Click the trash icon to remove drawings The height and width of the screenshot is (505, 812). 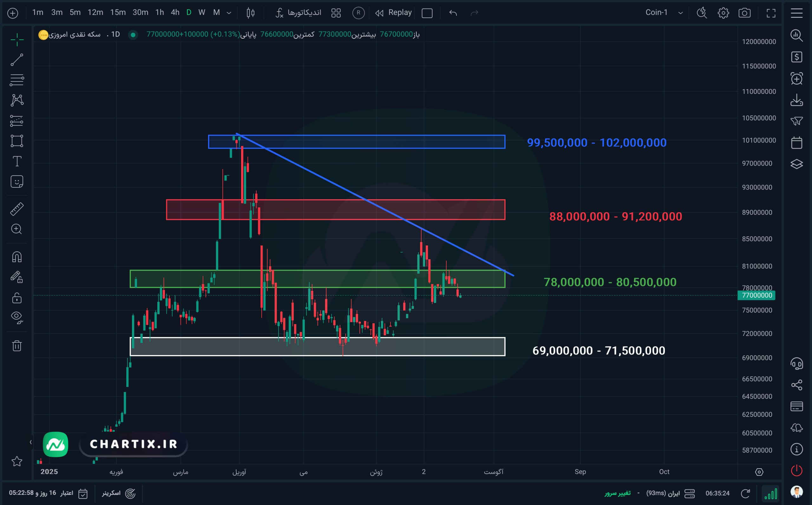17,345
